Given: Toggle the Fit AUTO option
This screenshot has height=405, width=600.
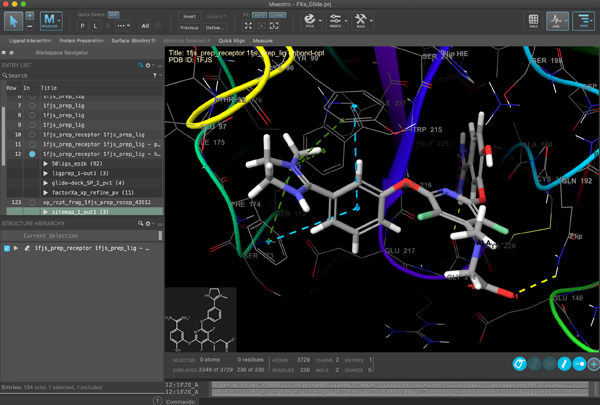Looking at the screenshot, I should click(259, 15).
